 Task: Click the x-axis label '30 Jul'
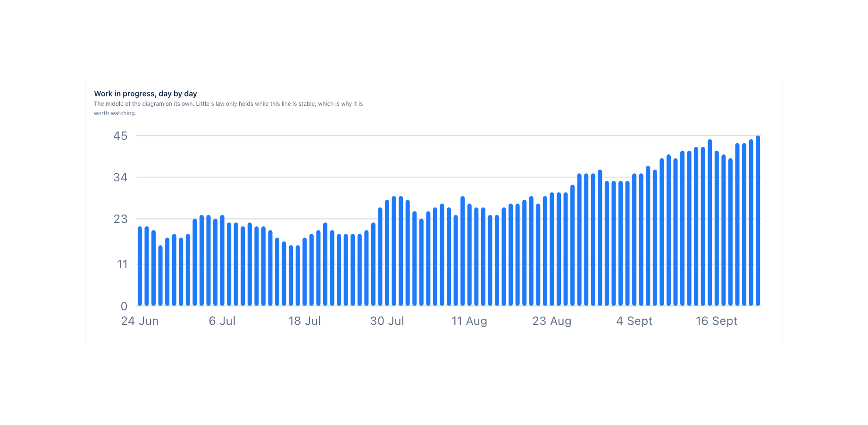[387, 321]
